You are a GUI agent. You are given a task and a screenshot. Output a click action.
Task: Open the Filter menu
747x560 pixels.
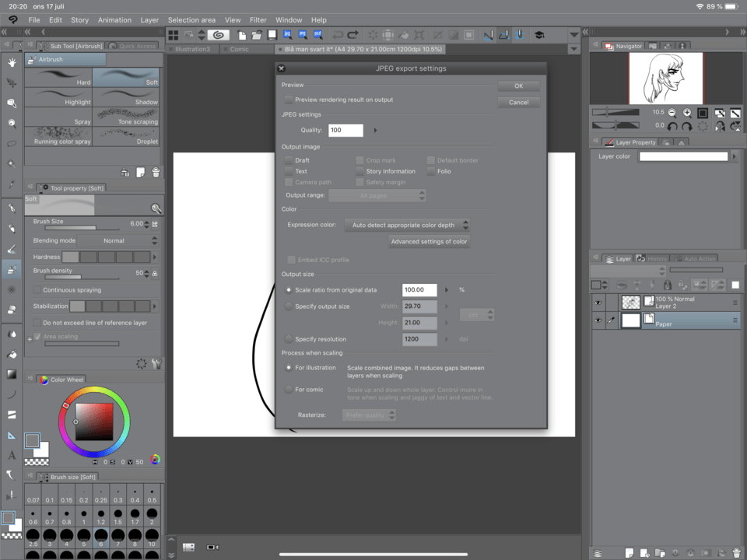pos(258,19)
